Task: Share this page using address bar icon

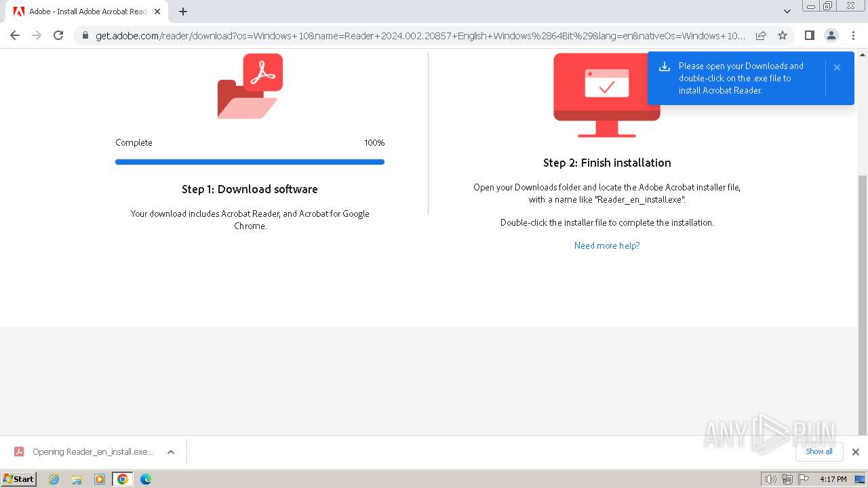Action: tap(761, 35)
